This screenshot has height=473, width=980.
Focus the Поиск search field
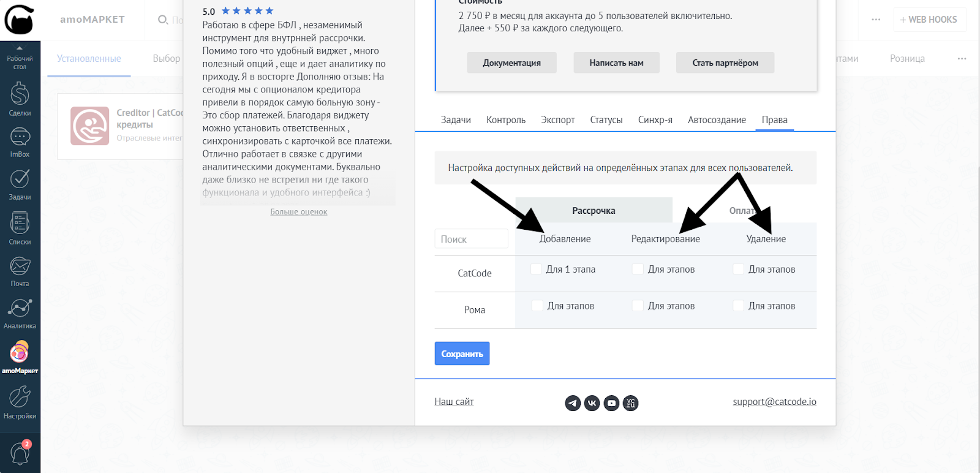(x=471, y=239)
